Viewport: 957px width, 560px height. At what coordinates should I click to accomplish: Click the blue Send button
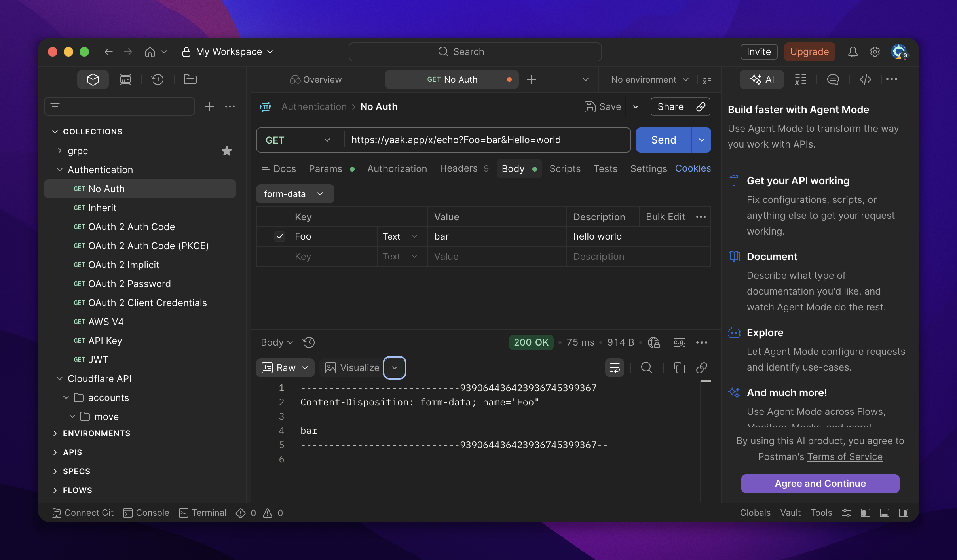(664, 140)
